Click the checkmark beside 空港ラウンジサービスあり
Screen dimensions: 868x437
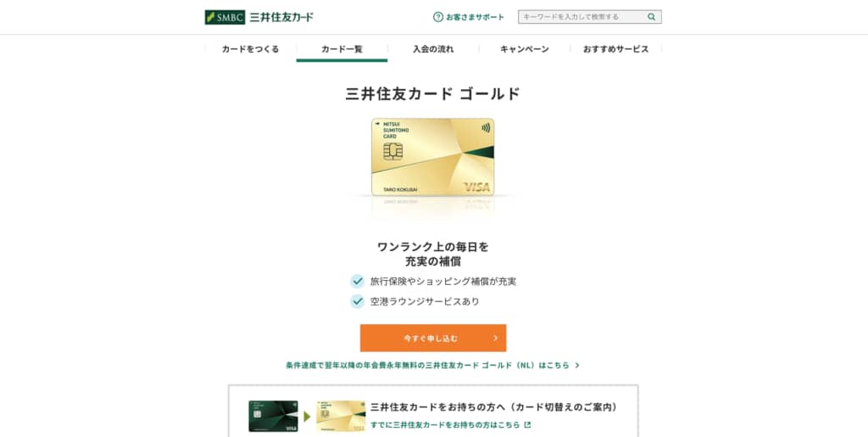(x=358, y=301)
